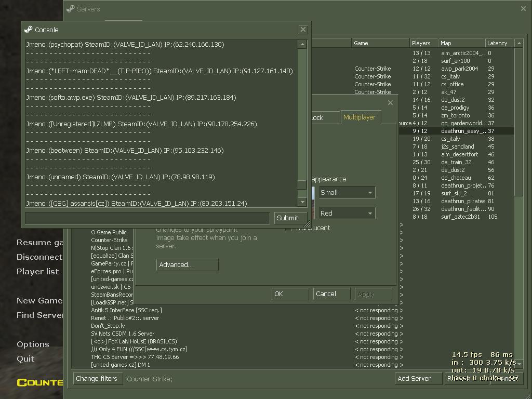Select the surf_ski_2 server row
Screen dimensions: 532x399
point(456,193)
